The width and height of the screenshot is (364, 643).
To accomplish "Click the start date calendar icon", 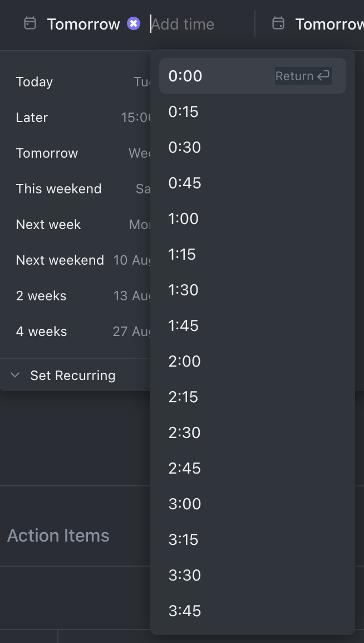I will click(x=30, y=23).
